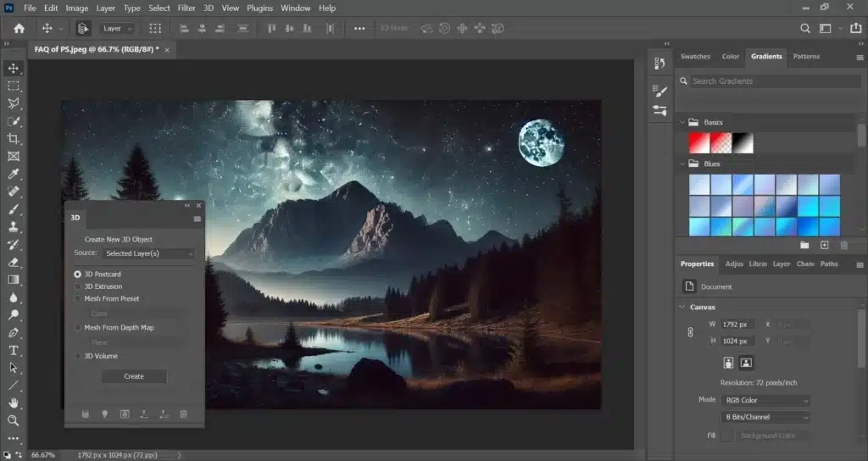Screen dimensions: 868x461
Task: Select the Horizontal Type tool
Action: coord(14,350)
